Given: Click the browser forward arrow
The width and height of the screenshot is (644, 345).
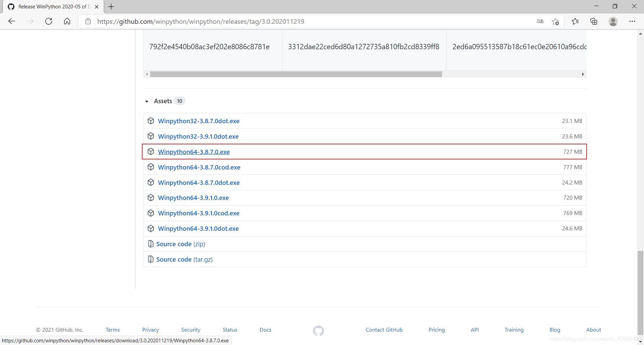Looking at the screenshot, I should pyautogui.click(x=30, y=21).
